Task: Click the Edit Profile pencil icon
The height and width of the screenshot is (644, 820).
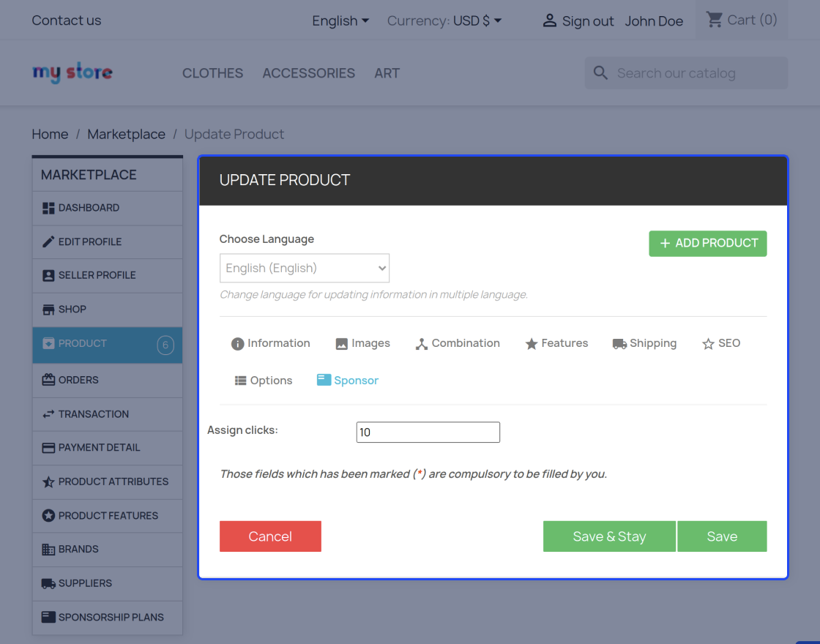Action: coord(48,241)
